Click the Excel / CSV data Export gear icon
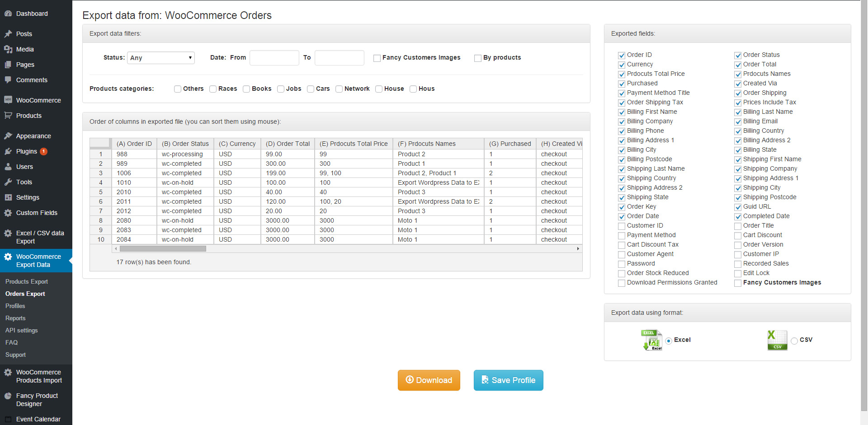 tap(8, 233)
